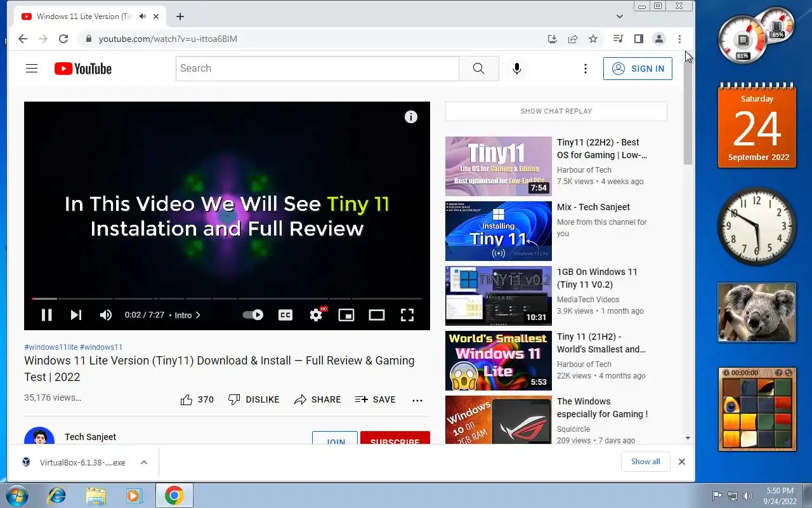Open Windows Explorer from taskbar
Image resolution: width=812 pixels, height=508 pixels.
coord(96,495)
